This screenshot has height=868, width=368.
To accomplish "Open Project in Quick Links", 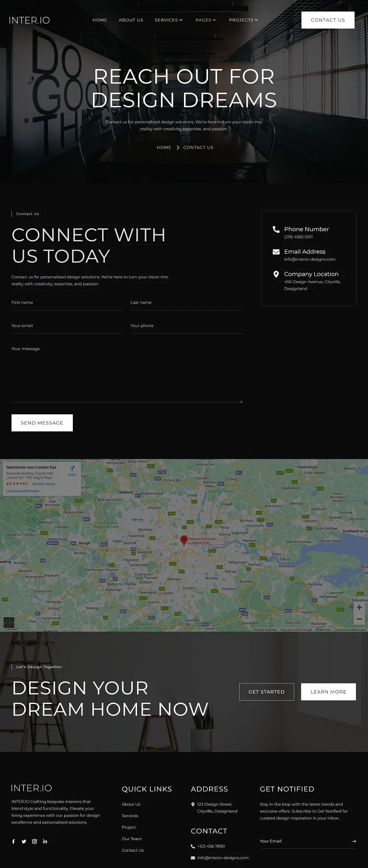I will 129,827.
